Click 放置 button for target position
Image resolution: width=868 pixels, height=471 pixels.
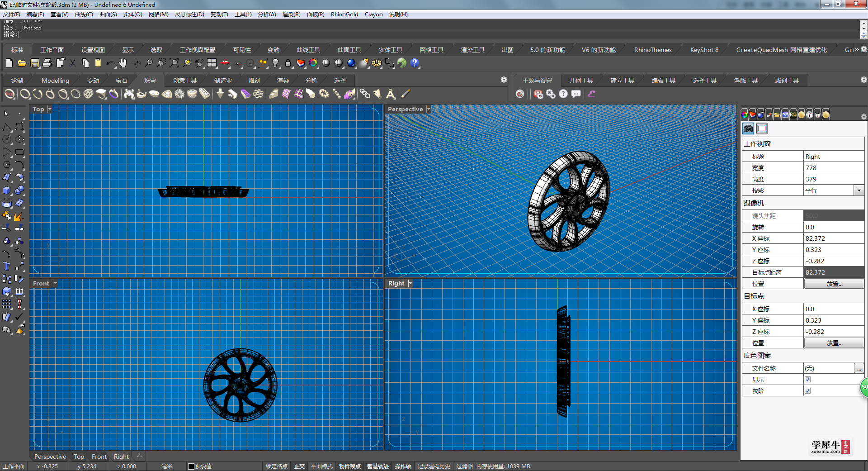pyautogui.click(x=834, y=343)
